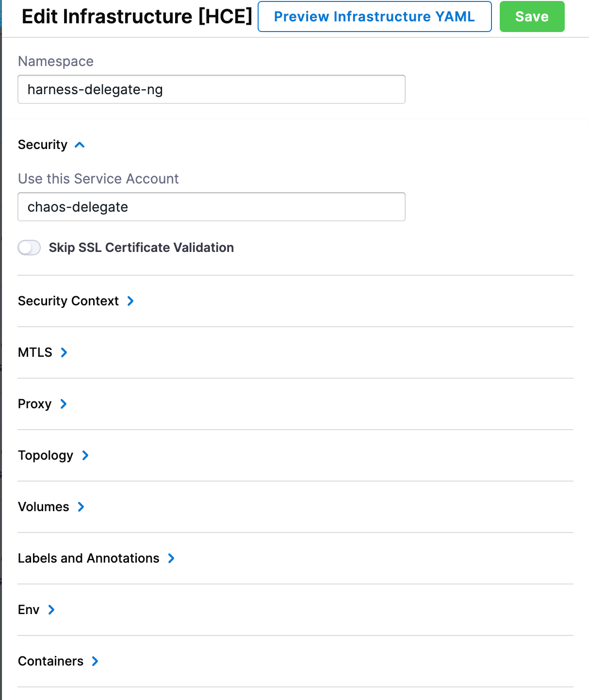This screenshot has height=700, width=589.
Task: Click the Topology section title text
Action: click(46, 455)
